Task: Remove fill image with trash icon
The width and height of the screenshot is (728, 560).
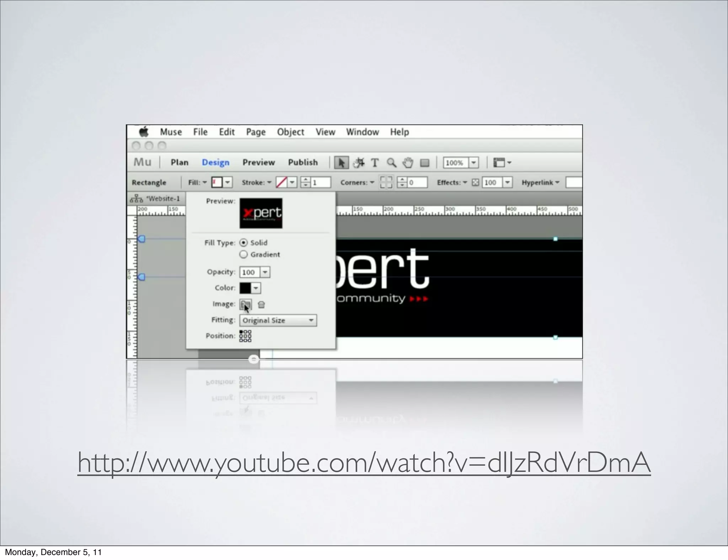Action: [261, 305]
